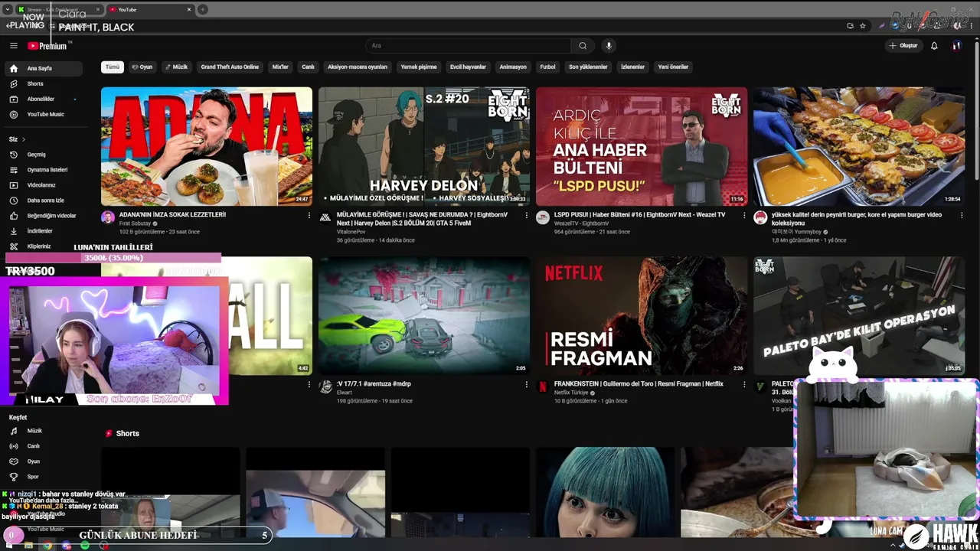The width and height of the screenshot is (980, 551).
Task: Open options menu for LSPD PUSU video
Action: pyautogui.click(x=743, y=216)
